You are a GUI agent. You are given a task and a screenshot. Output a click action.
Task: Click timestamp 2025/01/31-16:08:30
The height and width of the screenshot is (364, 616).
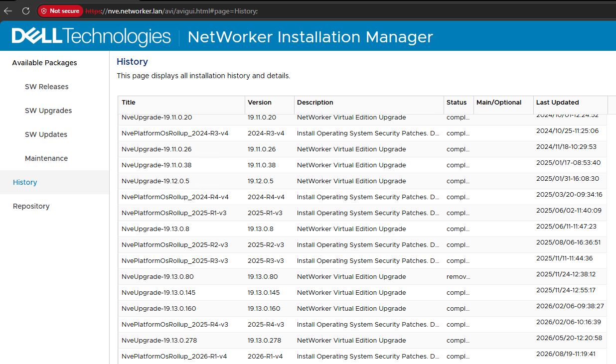tap(568, 178)
